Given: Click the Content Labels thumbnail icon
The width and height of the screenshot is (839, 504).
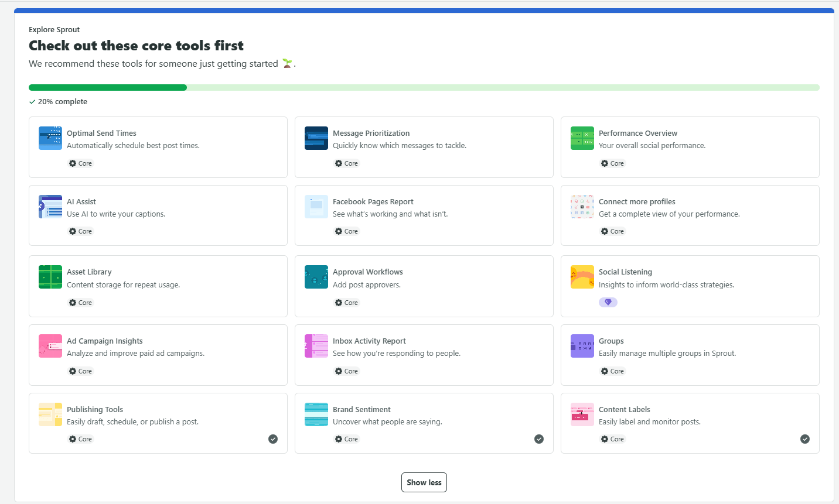Looking at the screenshot, I should click(x=582, y=414).
